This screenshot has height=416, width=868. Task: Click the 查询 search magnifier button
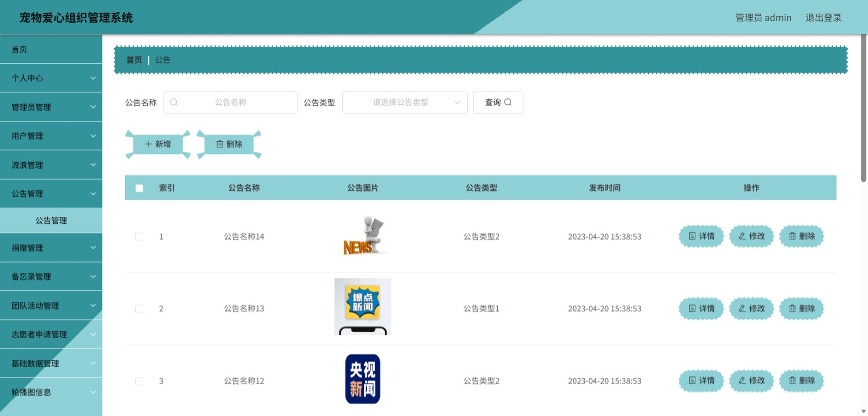[498, 102]
